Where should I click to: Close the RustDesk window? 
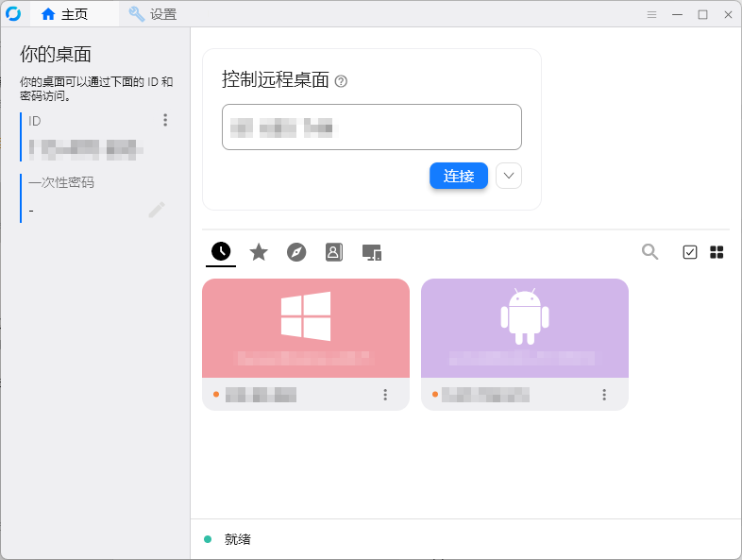[x=728, y=15]
